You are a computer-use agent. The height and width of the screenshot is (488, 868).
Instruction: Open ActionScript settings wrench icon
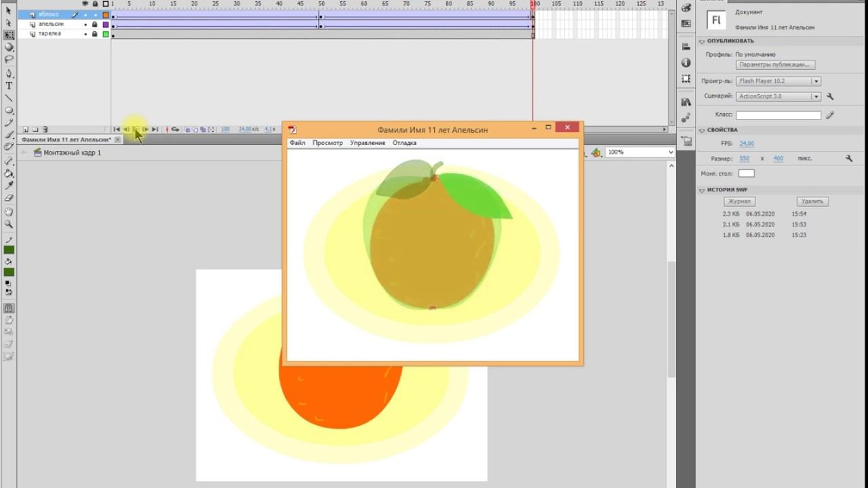[830, 97]
